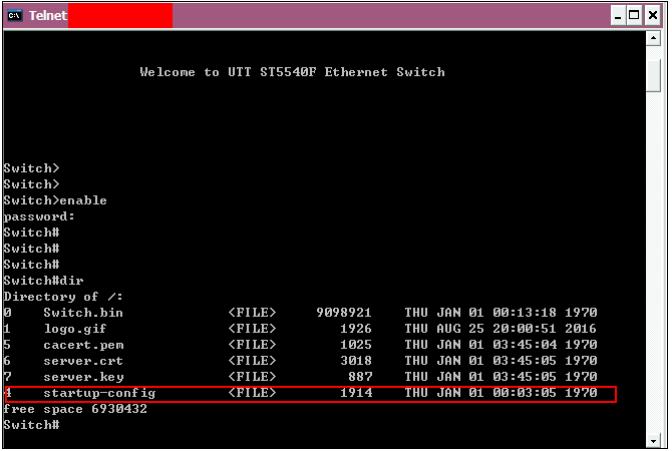Click the file size 887 of server.key
The width and height of the screenshot is (672, 451).
click(x=360, y=377)
